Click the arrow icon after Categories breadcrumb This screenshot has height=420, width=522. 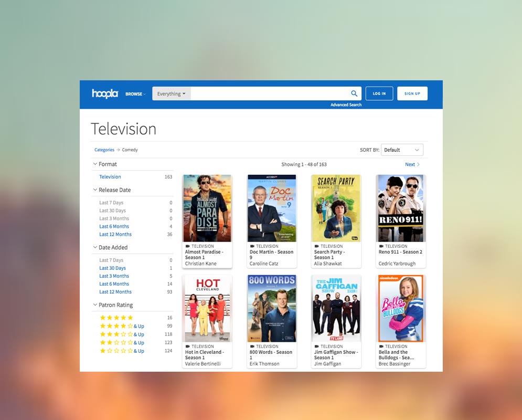[x=118, y=150]
